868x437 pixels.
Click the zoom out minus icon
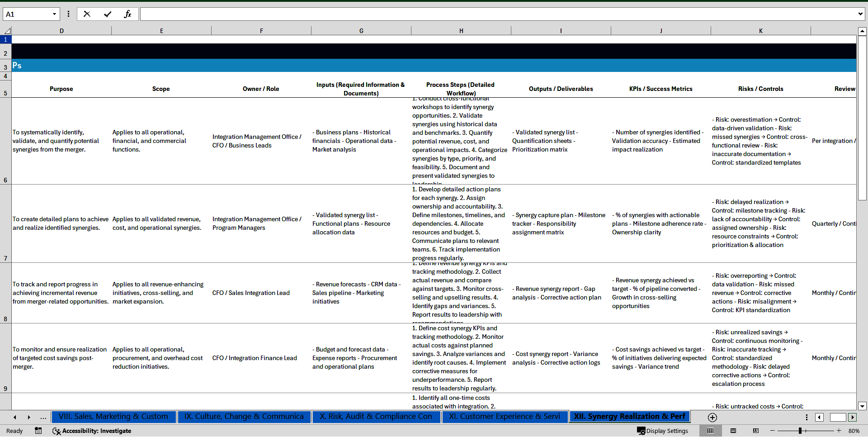[x=773, y=431]
